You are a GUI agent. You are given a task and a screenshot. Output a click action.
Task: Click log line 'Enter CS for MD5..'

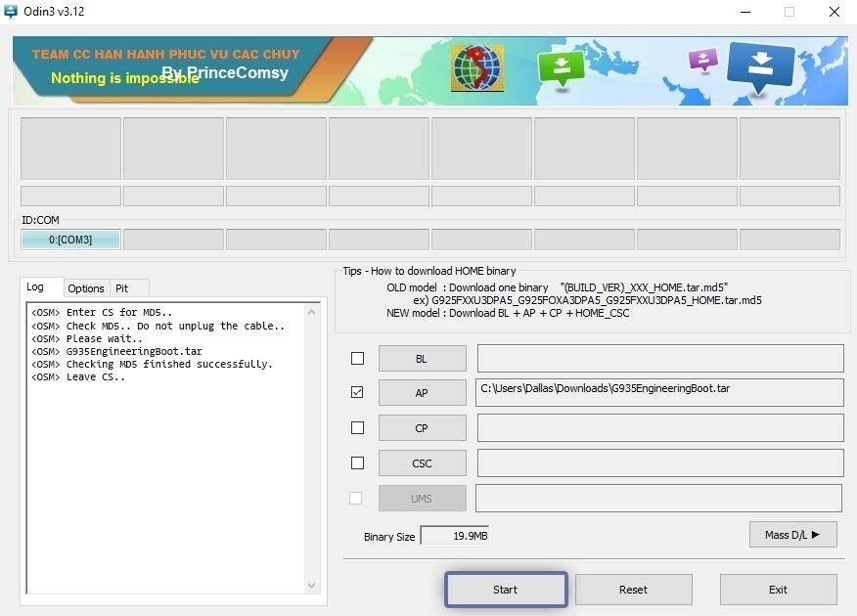[102, 312]
